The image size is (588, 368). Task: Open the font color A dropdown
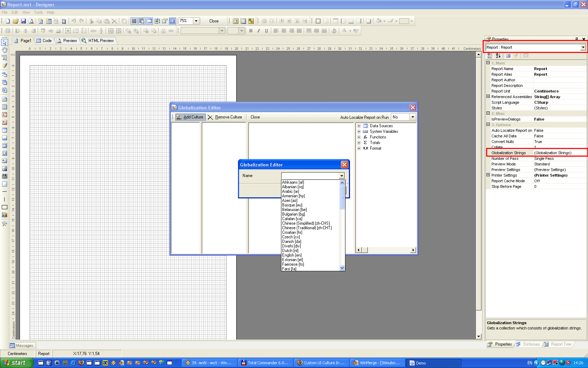point(350,31)
